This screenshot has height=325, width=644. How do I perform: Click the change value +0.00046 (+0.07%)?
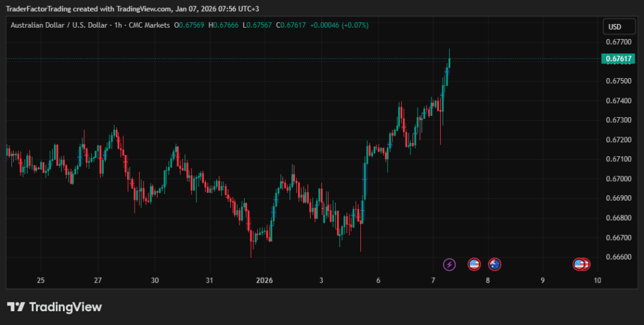pos(339,25)
